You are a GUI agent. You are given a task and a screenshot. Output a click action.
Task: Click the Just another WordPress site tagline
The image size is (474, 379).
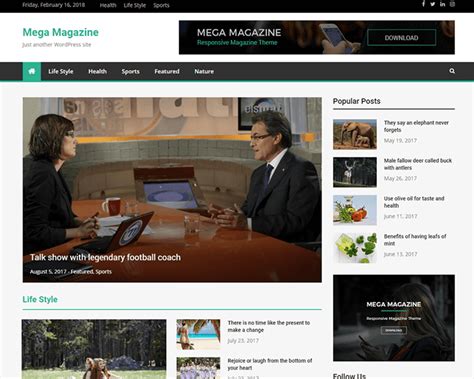pos(57,45)
